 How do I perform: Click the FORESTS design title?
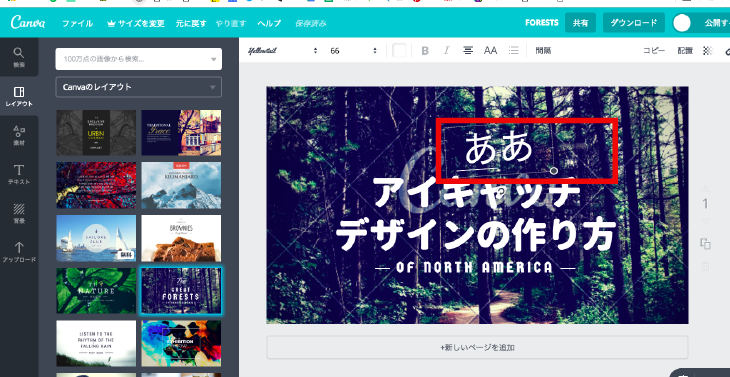[x=542, y=23]
